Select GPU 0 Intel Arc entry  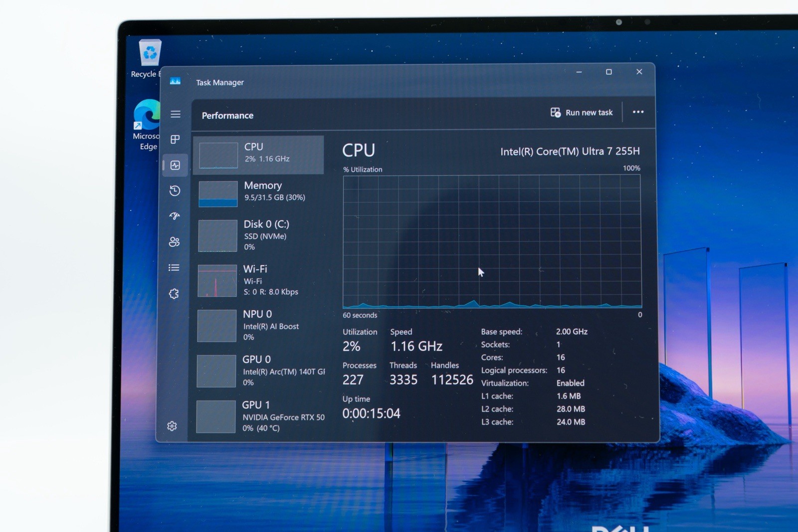pyautogui.click(x=258, y=370)
